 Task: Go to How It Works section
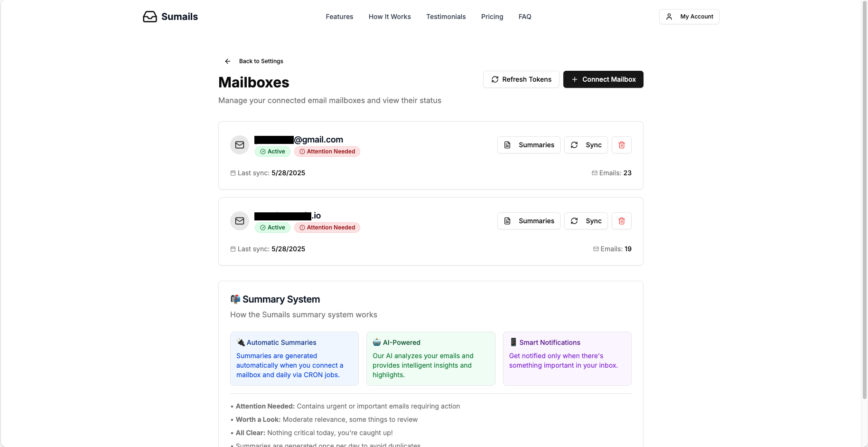[390, 17]
